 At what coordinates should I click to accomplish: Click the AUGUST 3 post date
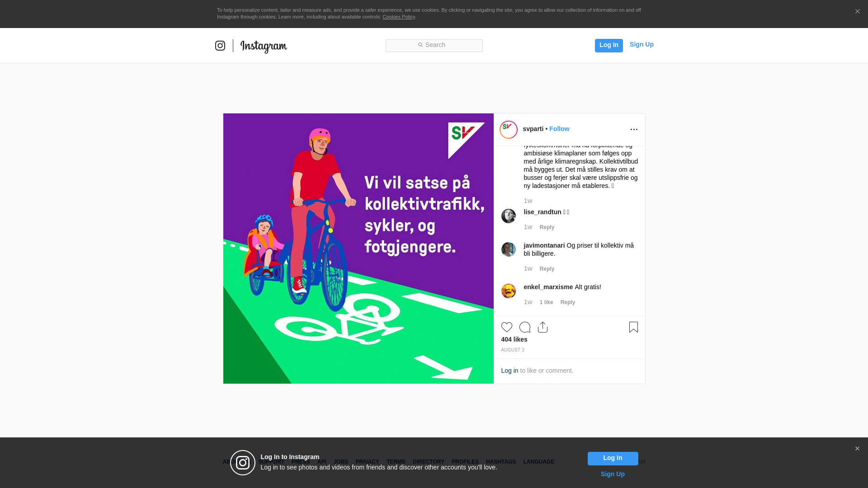point(513,350)
